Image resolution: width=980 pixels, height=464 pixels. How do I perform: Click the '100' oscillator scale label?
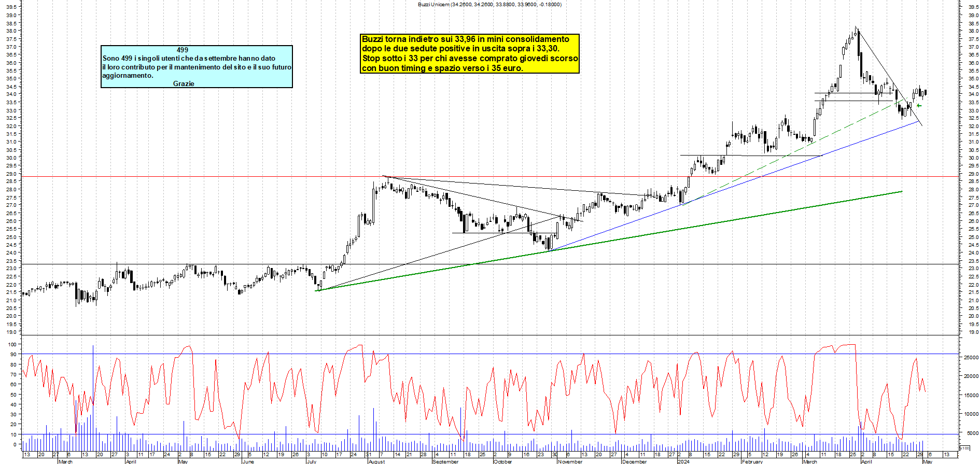pos(12,344)
